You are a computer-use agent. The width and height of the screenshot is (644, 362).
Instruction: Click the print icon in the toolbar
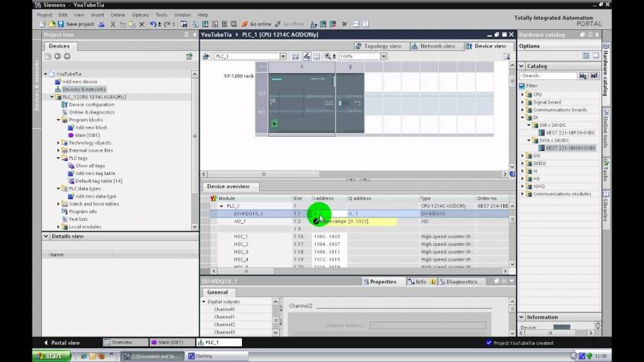[x=101, y=24]
